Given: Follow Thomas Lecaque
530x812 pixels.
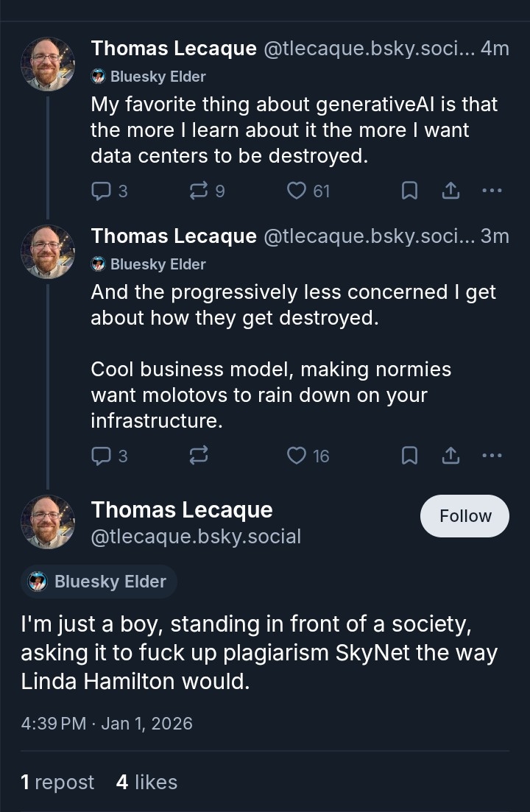Looking at the screenshot, I should pos(464,516).
